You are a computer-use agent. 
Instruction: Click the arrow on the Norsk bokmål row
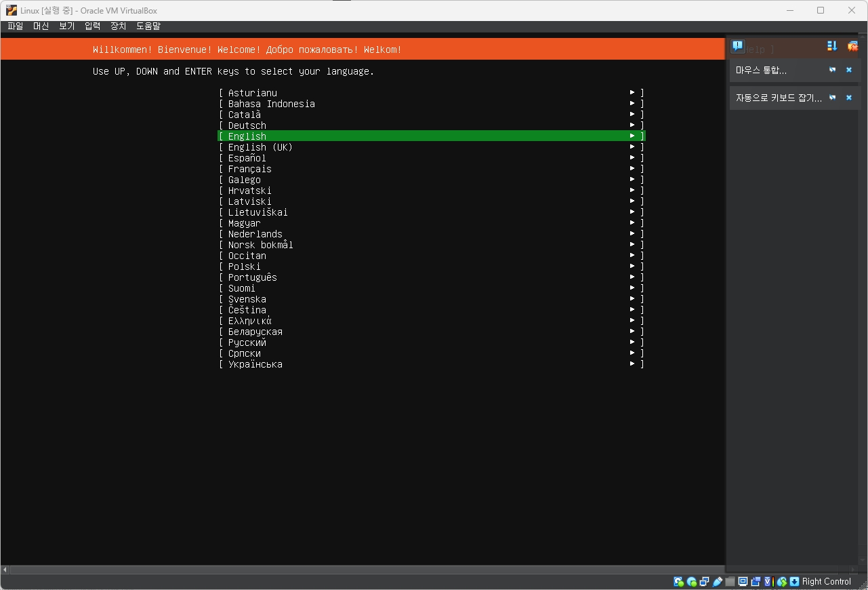click(632, 244)
